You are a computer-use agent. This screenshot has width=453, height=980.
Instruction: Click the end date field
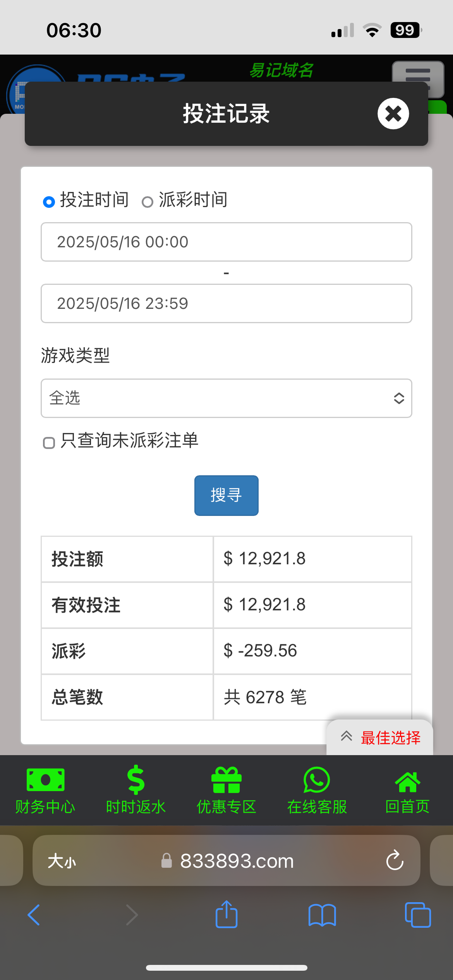(226, 303)
